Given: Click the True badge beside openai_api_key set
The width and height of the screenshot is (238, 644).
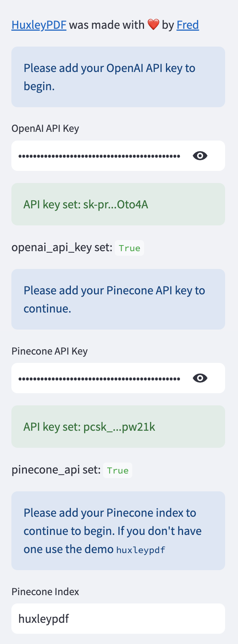Looking at the screenshot, I should tap(129, 248).
